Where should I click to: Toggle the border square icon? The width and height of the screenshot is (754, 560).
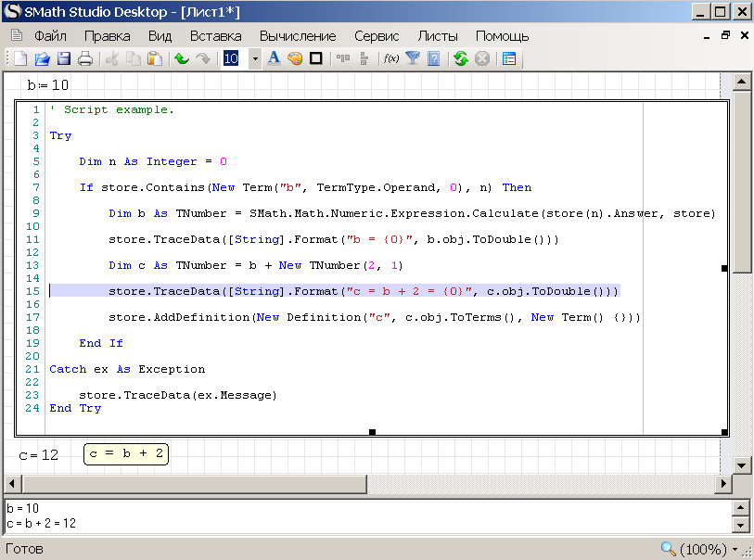click(x=316, y=58)
